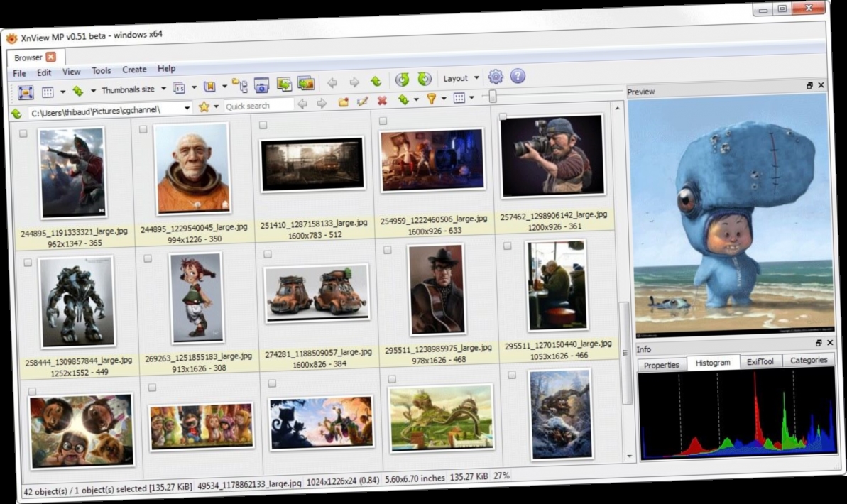Open the Help menu
847x504 pixels.
(166, 68)
